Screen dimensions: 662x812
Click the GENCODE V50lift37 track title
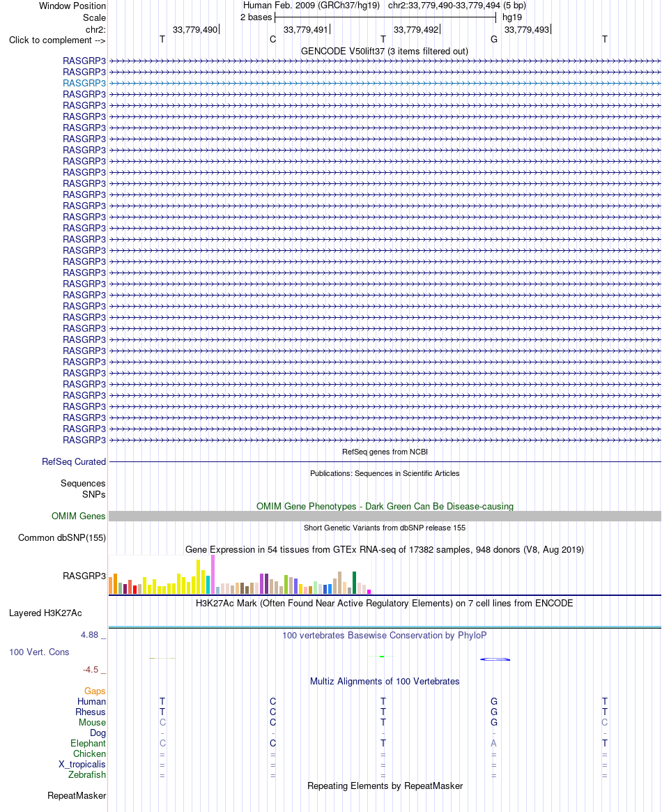(x=385, y=52)
